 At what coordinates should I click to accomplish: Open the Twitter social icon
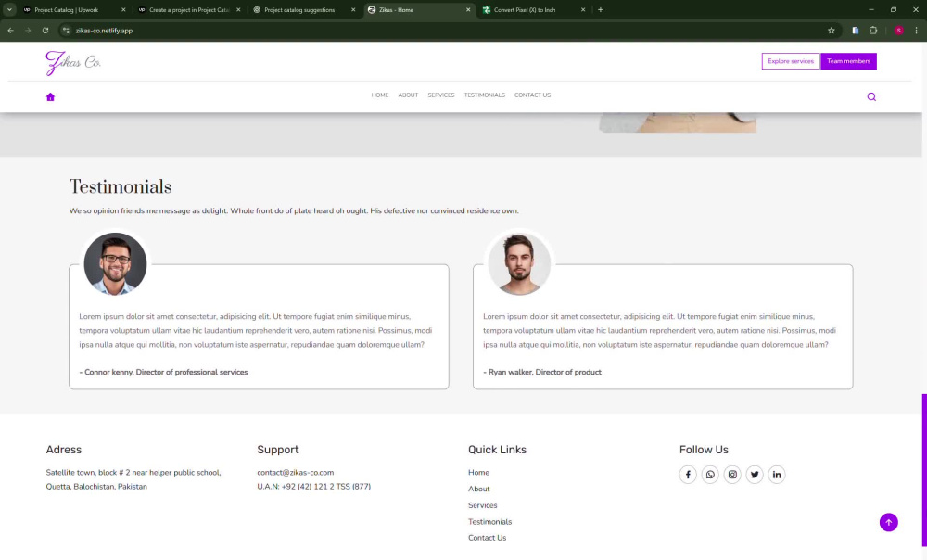coord(755,475)
